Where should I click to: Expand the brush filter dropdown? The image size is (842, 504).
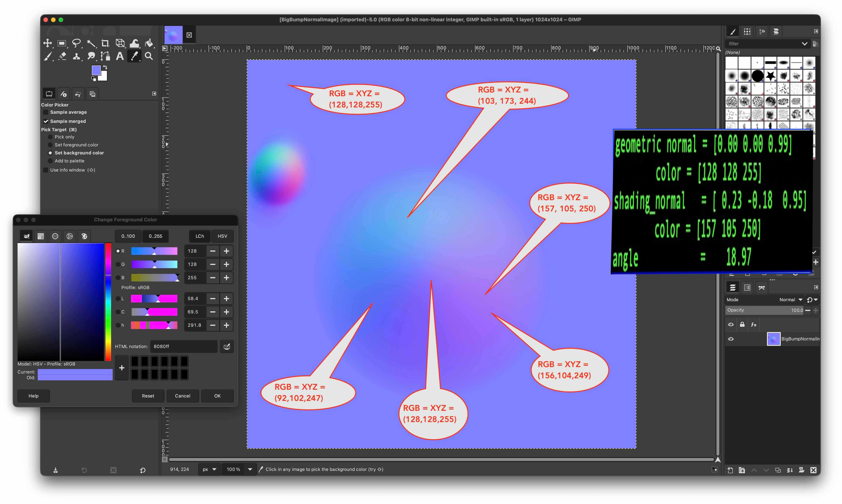pyautogui.click(x=804, y=44)
